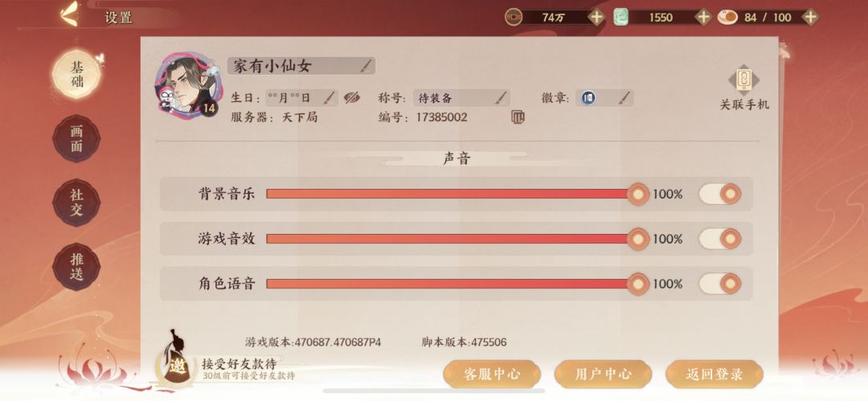868x401 pixels.
Task: Edit the 称号 title brush icon
Action: (501, 99)
